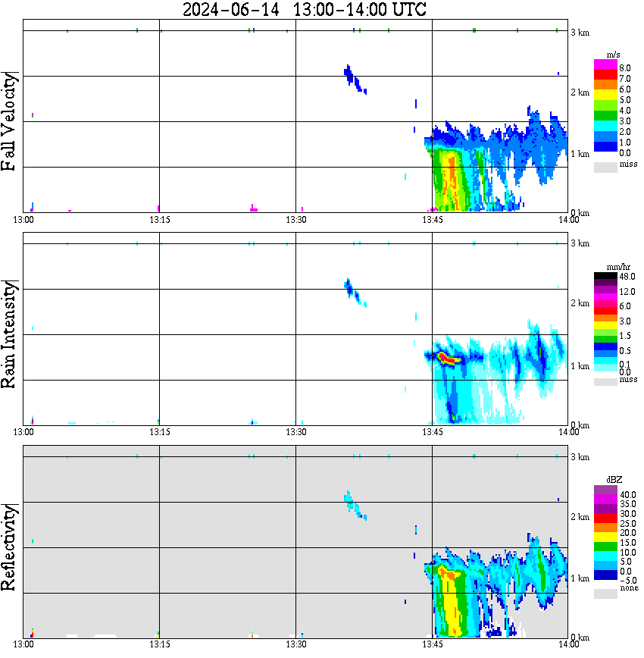Click the top purple swatch in the dBZ legend
This screenshot has width=644, height=658.
605,490
